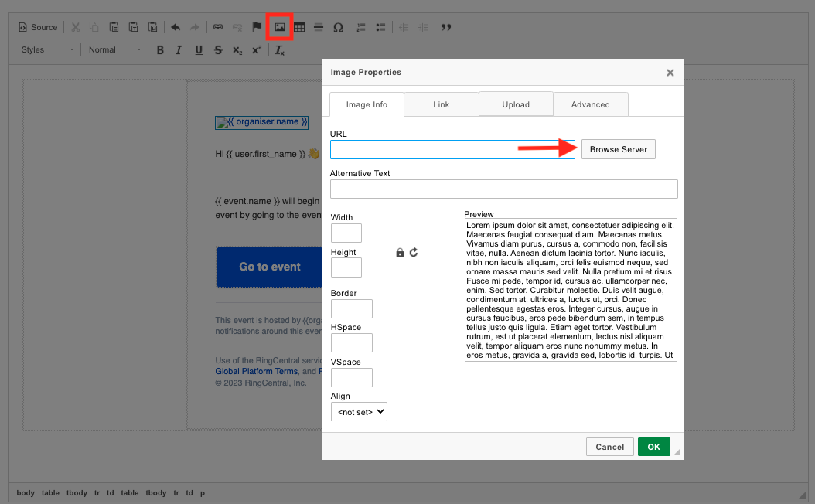815x504 pixels.
Task: Open special character Omega icon
Action: coord(339,27)
